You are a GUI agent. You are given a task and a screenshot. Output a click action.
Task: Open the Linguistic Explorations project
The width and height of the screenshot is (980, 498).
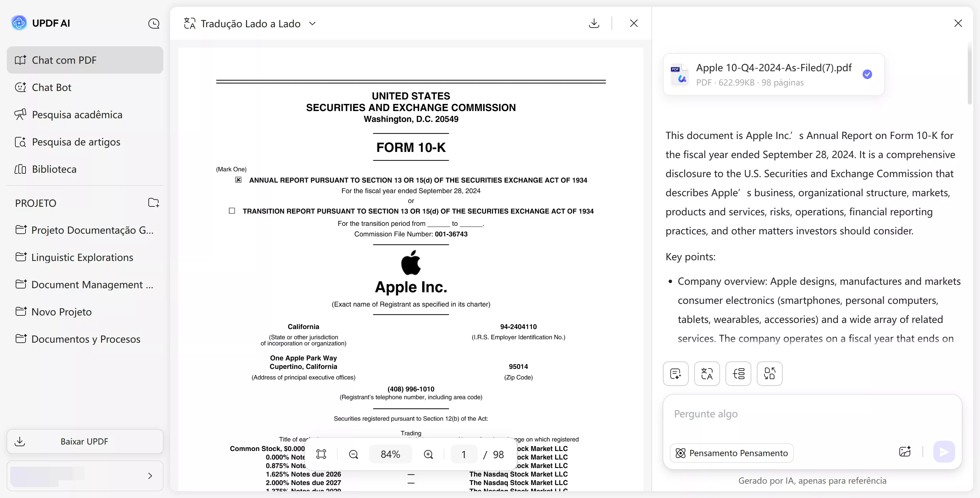click(x=82, y=257)
